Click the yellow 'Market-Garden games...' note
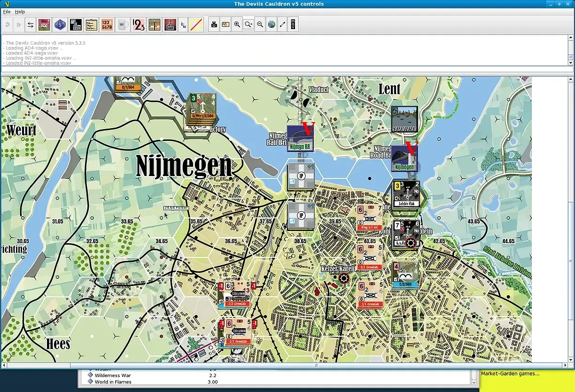This screenshot has width=575, height=392. pos(511,374)
